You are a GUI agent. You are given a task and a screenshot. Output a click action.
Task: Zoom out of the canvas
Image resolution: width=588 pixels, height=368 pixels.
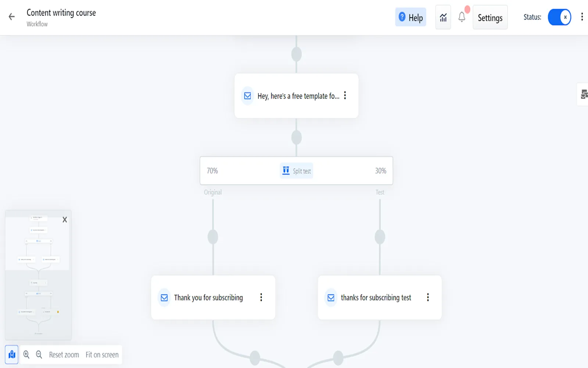tap(39, 355)
